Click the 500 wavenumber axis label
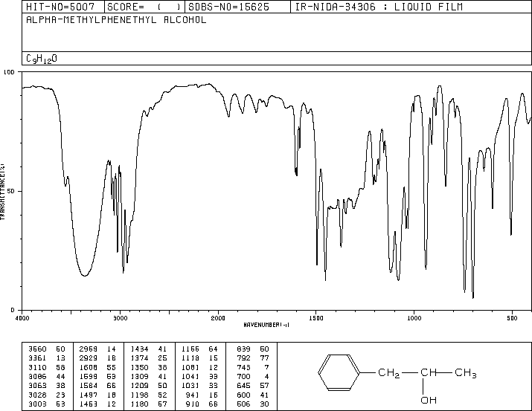The width and height of the screenshot is (532, 411). click(x=512, y=318)
